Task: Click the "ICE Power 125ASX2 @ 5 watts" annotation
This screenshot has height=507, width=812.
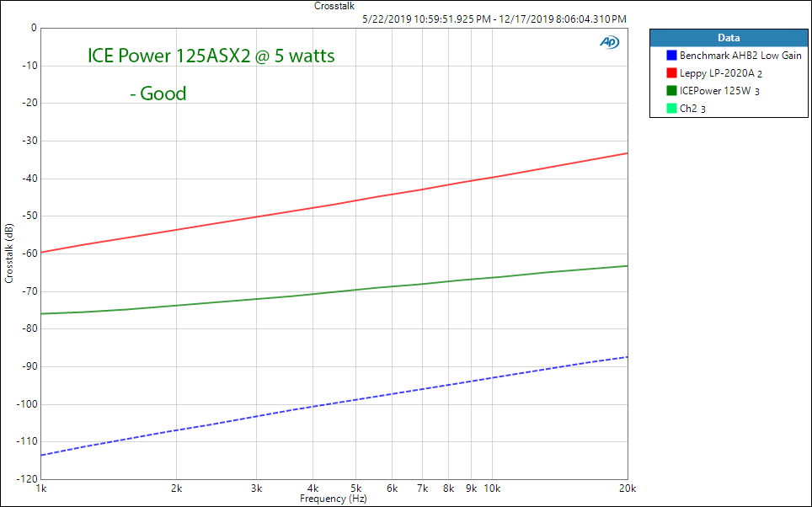Action: [x=211, y=56]
